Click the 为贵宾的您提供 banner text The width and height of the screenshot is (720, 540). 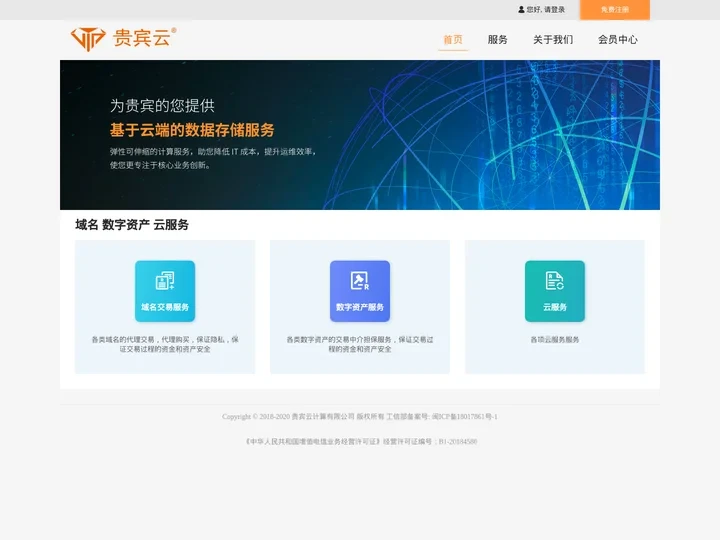(x=162, y=106)
